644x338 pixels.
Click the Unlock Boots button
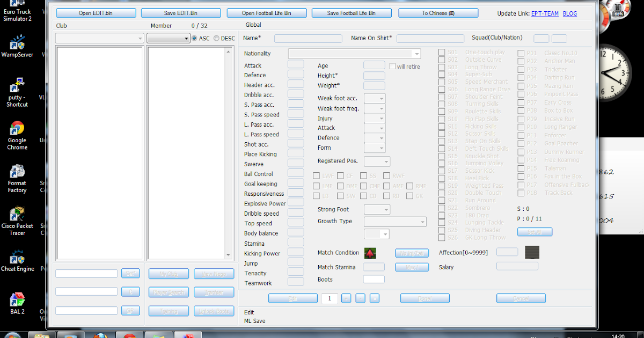tap(214, 311)
